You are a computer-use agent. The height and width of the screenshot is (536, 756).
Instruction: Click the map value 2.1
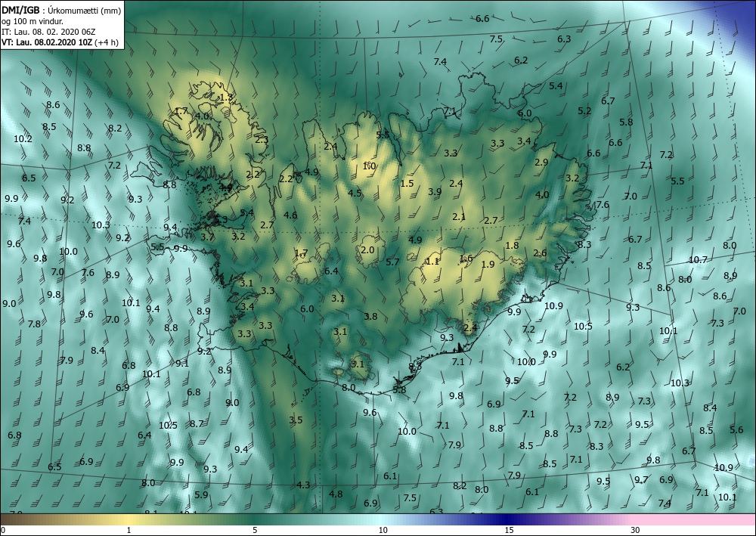pyautogui.click(x=459, y=216)
